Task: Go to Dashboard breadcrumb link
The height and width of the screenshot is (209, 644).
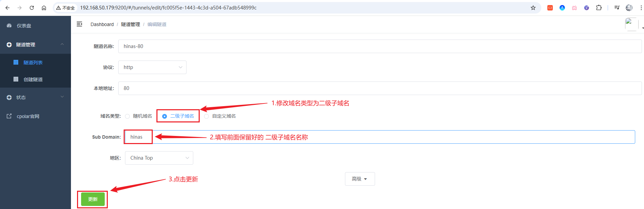Action: pyautogui.click(x=102, y=24)
